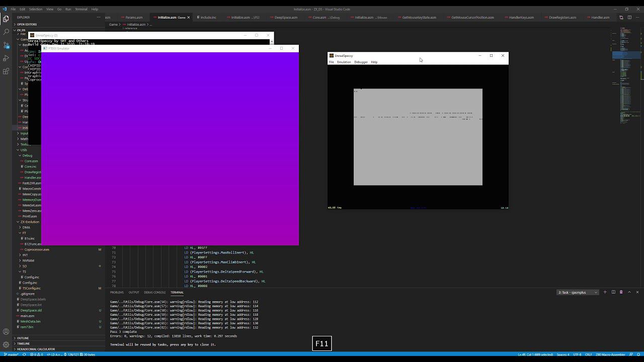Split the terminal panel
644x362 pixels.
[x=613, y=292]
